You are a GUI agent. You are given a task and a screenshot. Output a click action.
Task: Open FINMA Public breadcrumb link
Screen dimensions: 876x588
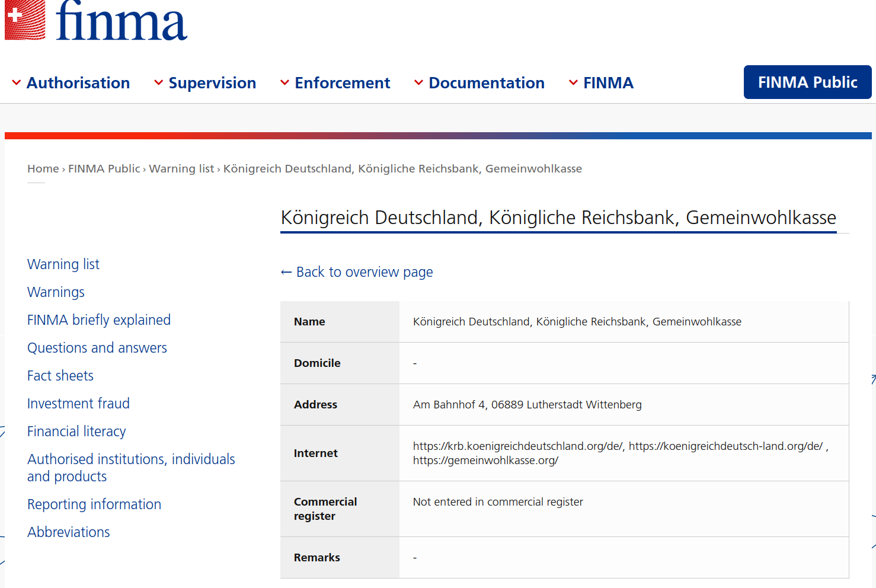pyautogui.click(x=104, y=169)
